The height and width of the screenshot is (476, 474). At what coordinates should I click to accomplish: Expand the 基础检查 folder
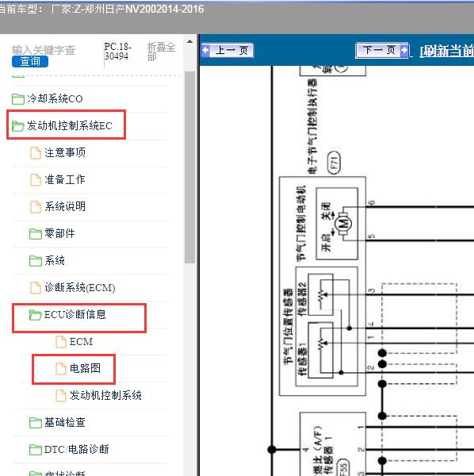coord(65,423)
